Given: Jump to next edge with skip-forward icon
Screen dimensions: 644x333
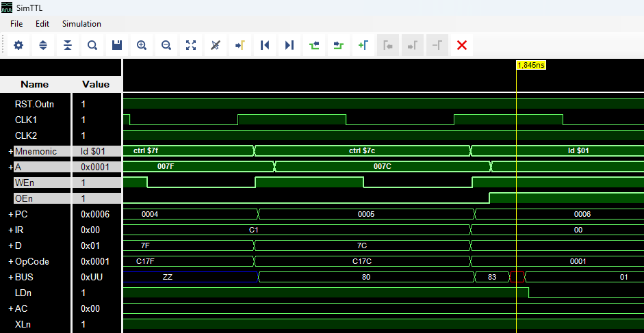Looking at the screenshot, I should point(289,45).
